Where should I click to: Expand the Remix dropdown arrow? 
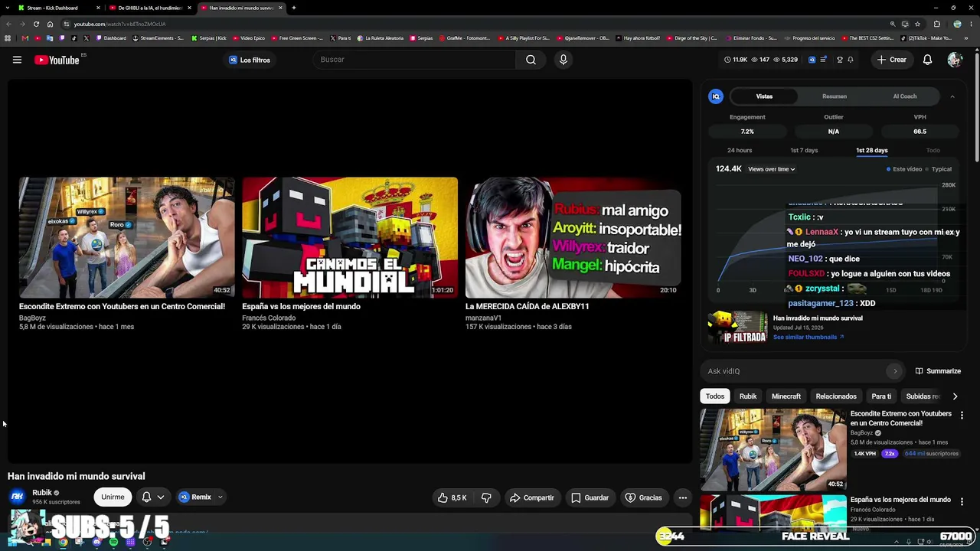pos(220,497)
